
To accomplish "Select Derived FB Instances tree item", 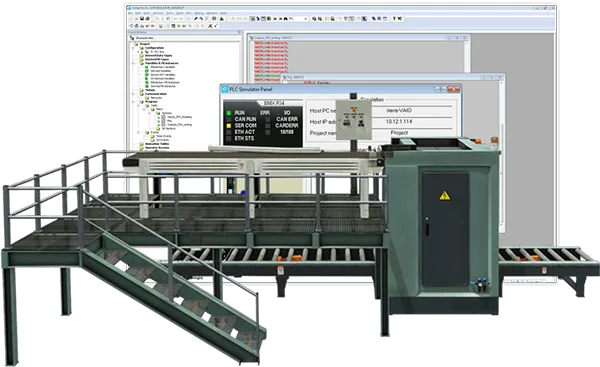I will [x=163, y=86].
